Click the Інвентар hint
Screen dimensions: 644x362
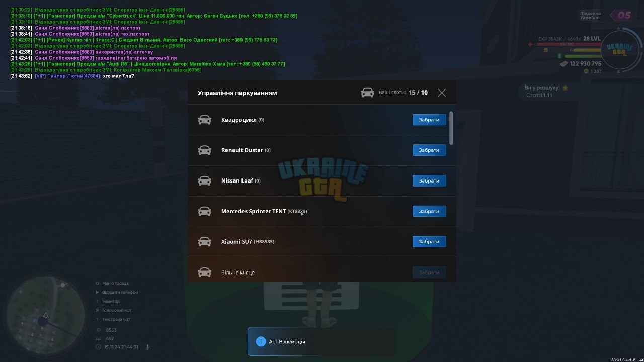[111, 301]
